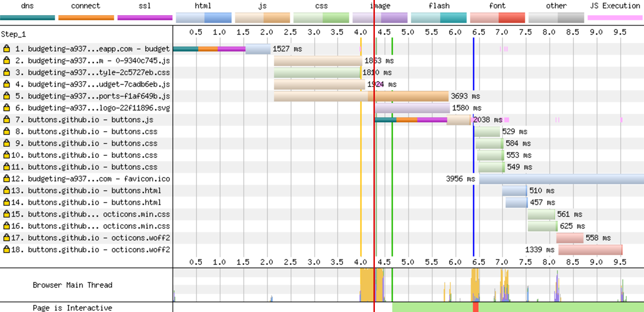Click the '3693 ms' duration on row 5
Image resolution: width=644 pixels, height=312 pixels.
(465, 96)
